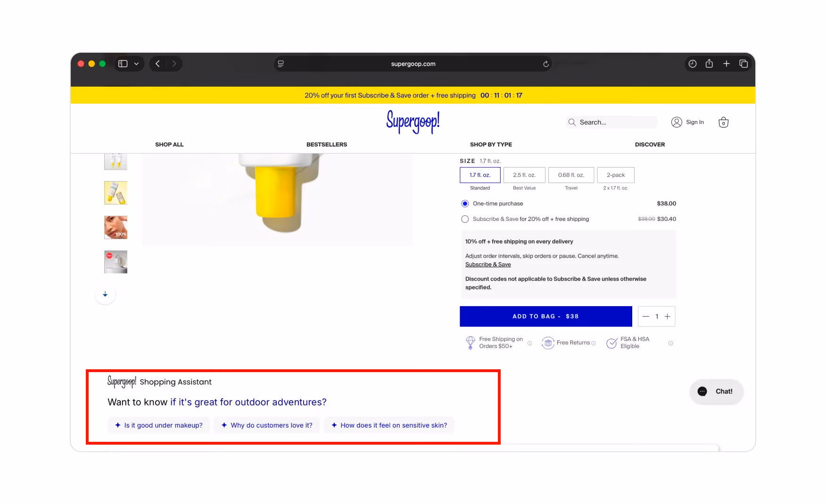The width and height of the screenshot is (826, 504).
Task: Ask "Why do customers love it?"
Action: pyautogui.click(x=267, y=425)
